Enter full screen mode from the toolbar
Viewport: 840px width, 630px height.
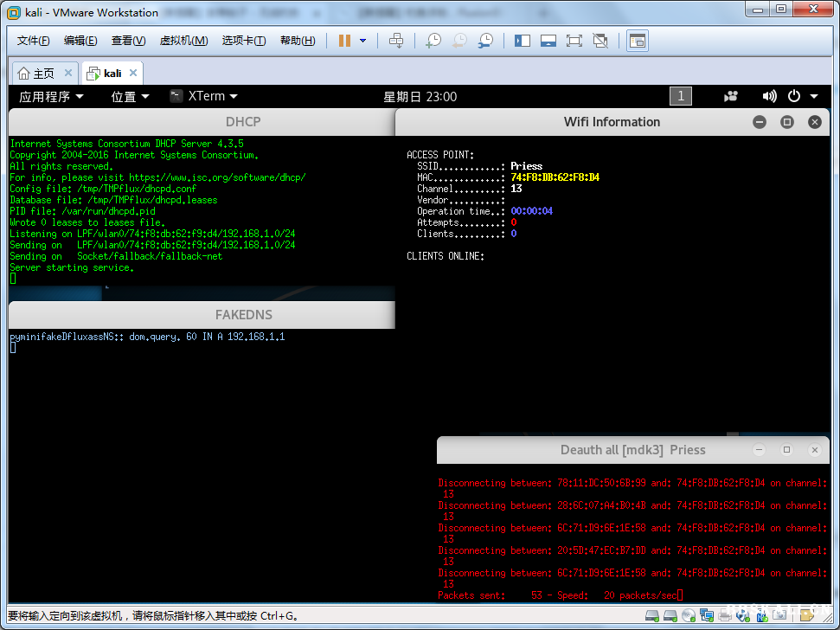click(x=574, y=41)
